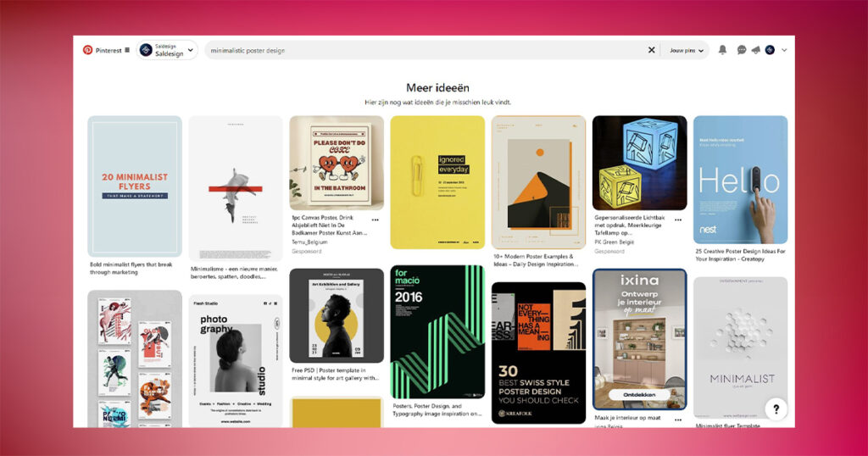Click the 1pc Canvas Poster product title
This screenshot has width=868, height=456.
pos(330,225)
